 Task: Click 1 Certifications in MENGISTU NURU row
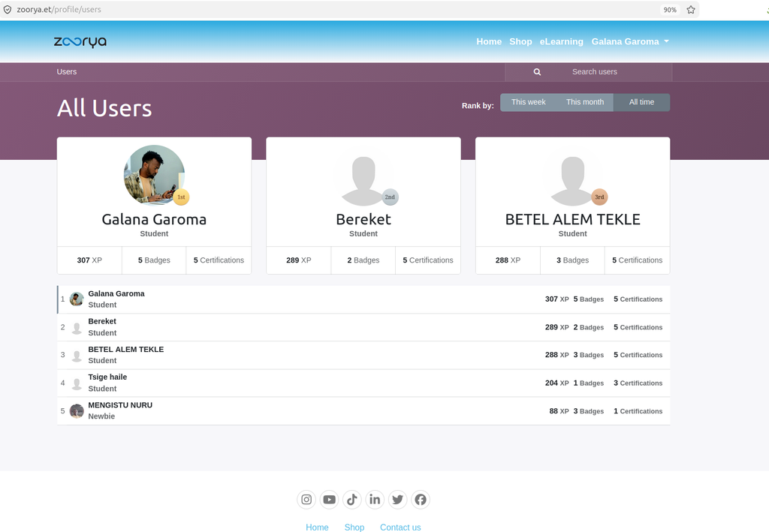[638, 411]
